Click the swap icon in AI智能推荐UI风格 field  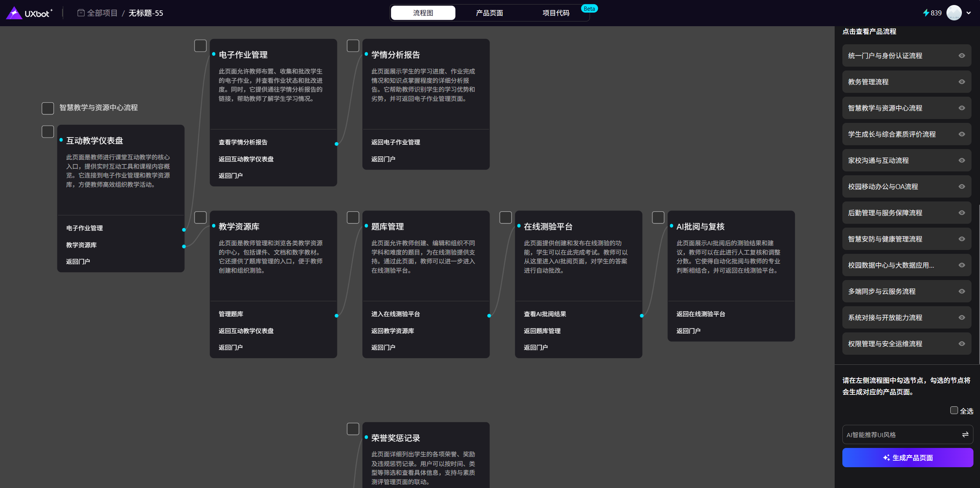[965, 434]
